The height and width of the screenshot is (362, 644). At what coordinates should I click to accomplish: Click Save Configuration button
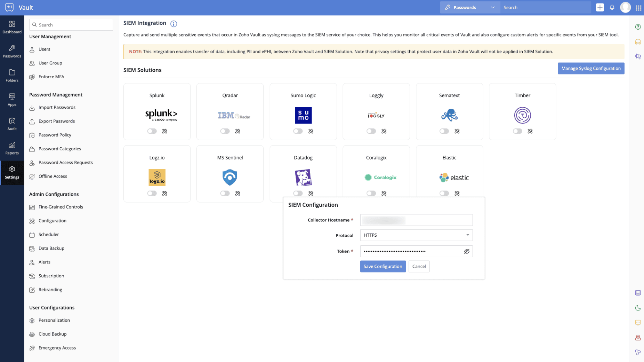click(x=383, y=266)
